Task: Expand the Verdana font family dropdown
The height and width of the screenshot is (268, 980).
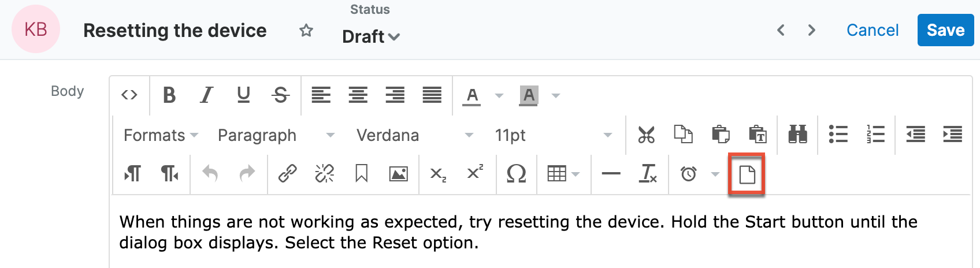Action: click(x=414, y=135)
